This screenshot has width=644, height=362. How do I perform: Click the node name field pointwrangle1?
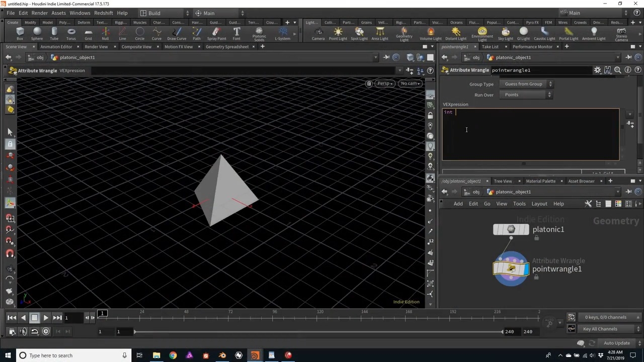(x=541, y=70)
